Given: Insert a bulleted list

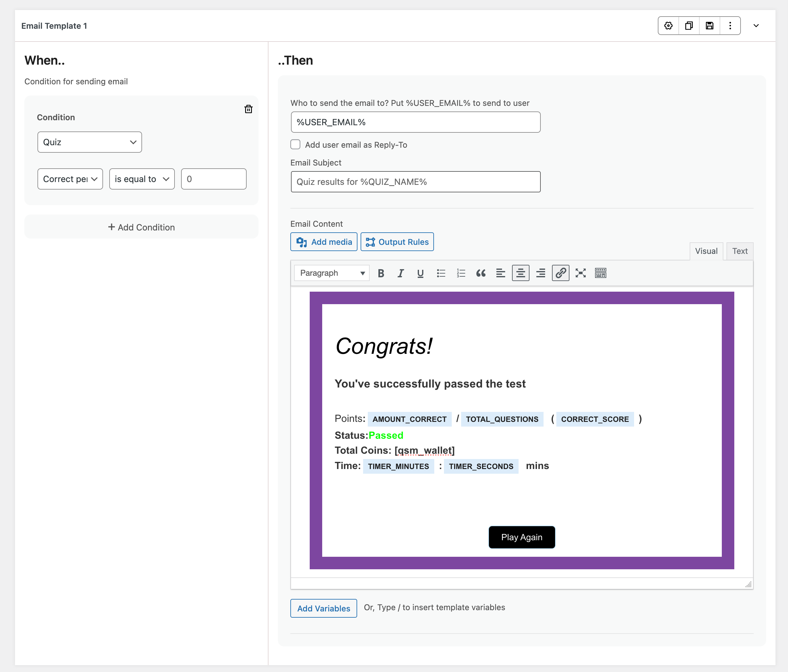Looking at the screenshot, I should [441, 273].
